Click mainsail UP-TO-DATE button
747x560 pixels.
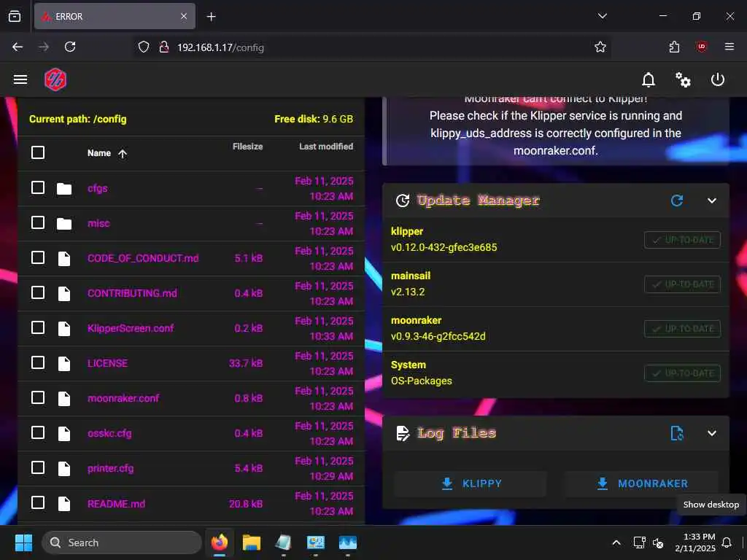click(682, 284)
